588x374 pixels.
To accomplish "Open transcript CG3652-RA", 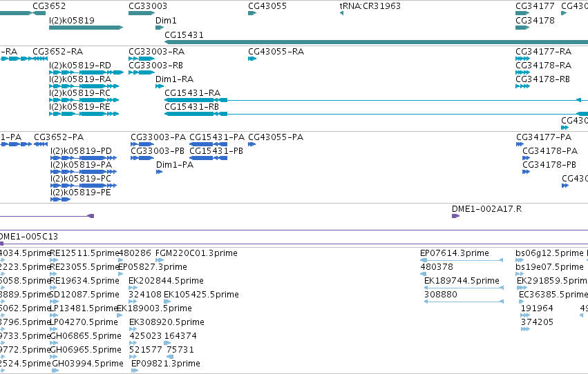I will (58, 51).
